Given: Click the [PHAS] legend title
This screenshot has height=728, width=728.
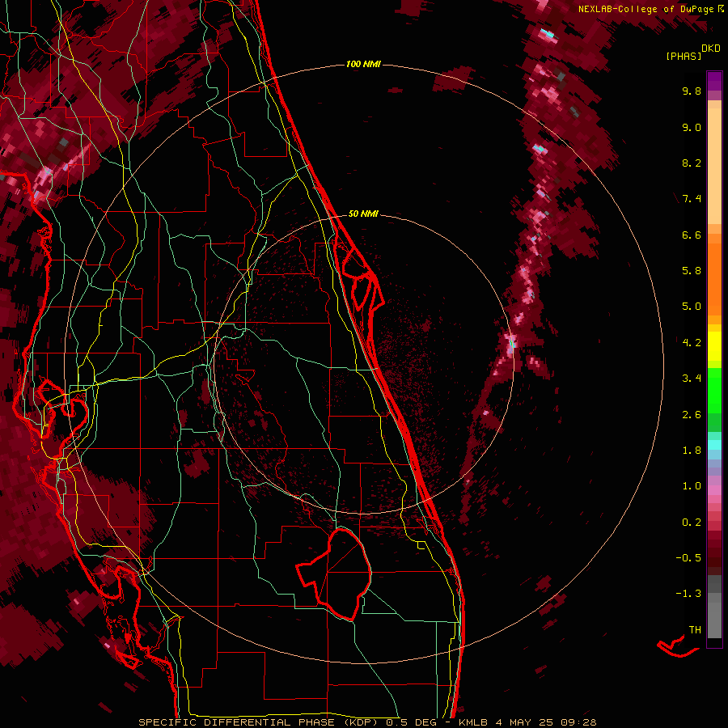Looking at the screenshot, I should (x=684, y=56).
